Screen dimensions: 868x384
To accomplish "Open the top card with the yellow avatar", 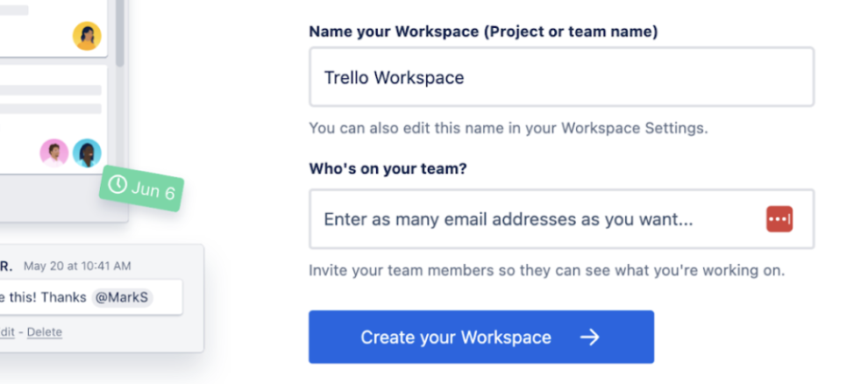I will [44, 26].
